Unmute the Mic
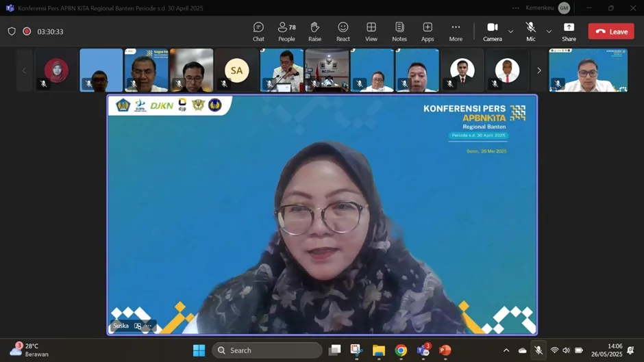This screenshot has height=362, width=644. 530,31
